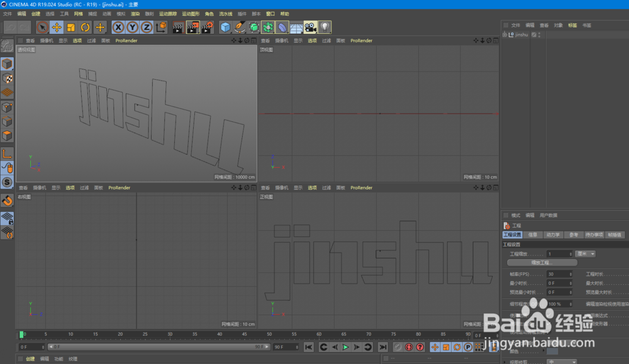Go to end of animation button
The image size is (629, 364).
pos(382,347)
